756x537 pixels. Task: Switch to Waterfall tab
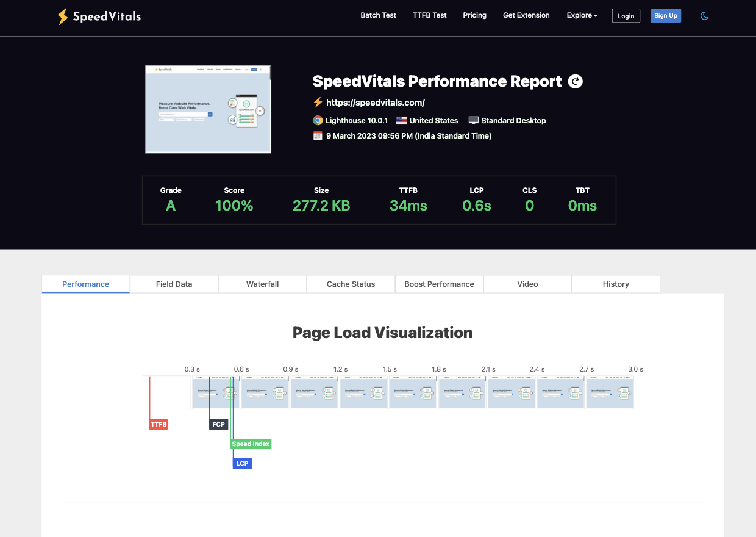[x=263, y=284]
